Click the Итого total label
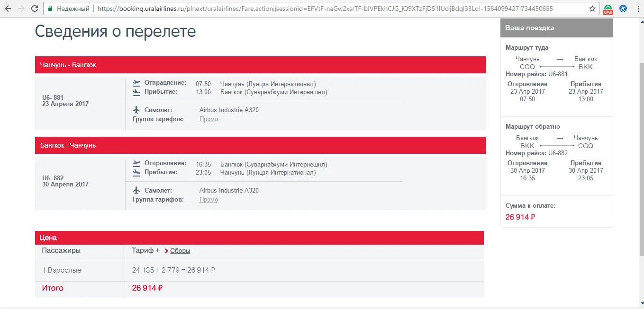This screenshot has width=644, height=309. [53, 288]
